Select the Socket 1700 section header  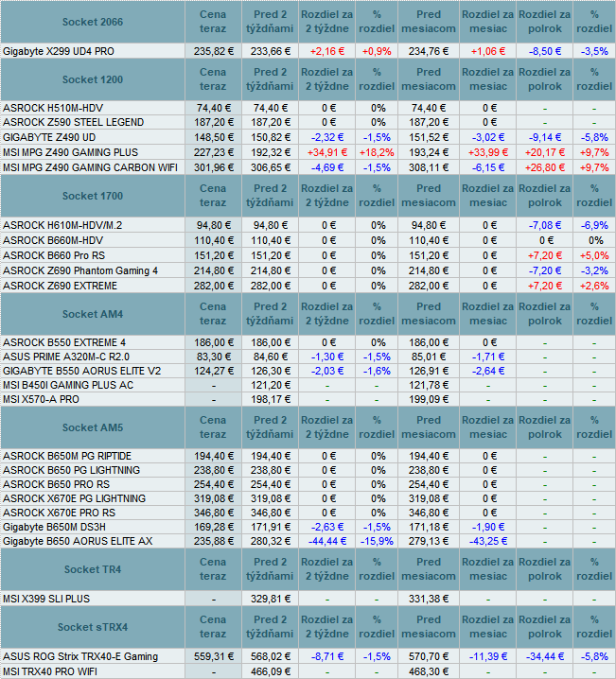click(x=92, y=196)
